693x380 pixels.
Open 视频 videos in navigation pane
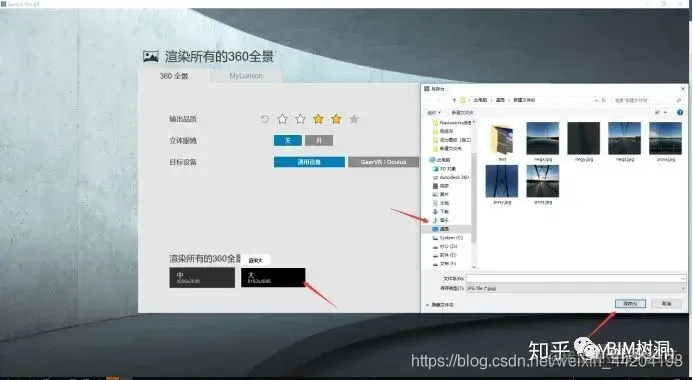[x=441, y=186]
